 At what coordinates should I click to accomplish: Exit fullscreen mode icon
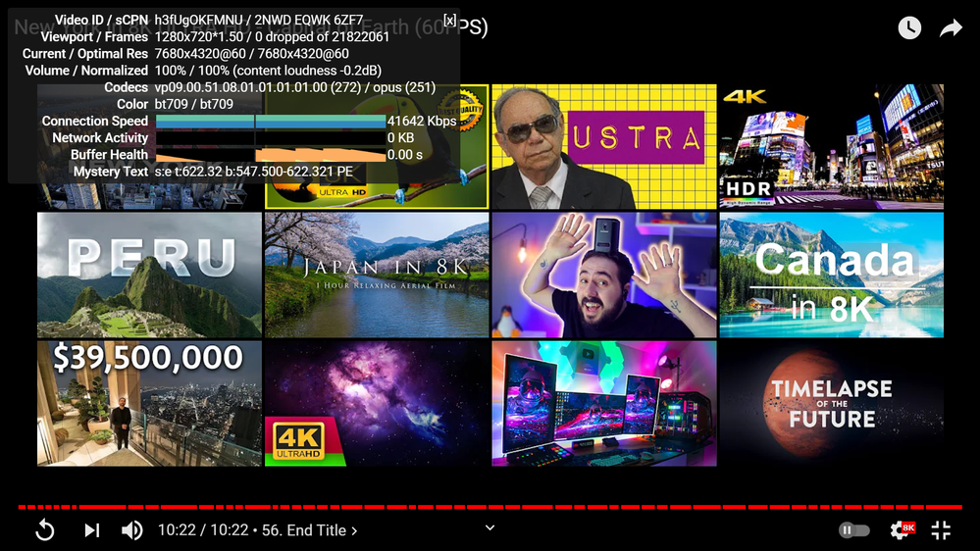pyautogui.click(x=941, y=530)
